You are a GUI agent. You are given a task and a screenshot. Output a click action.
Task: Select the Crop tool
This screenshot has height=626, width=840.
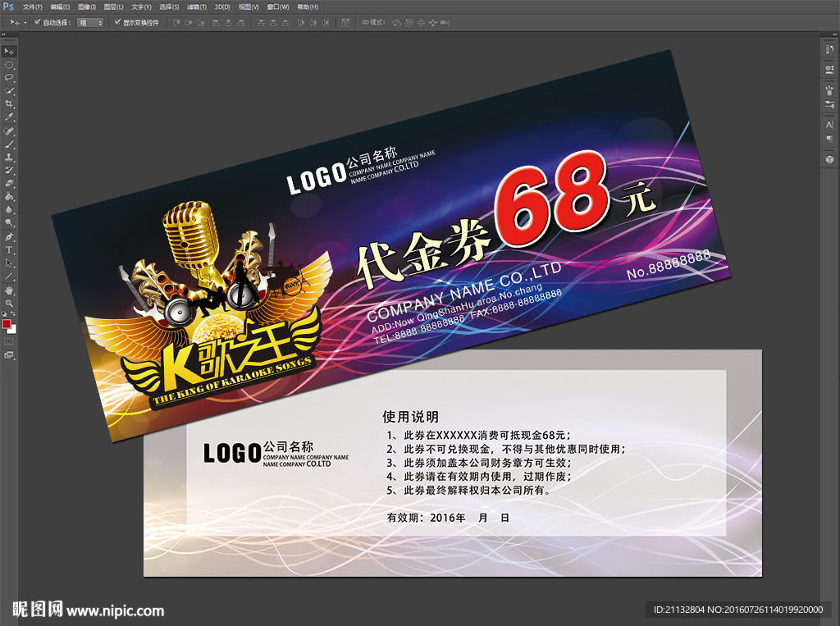pos(9,104)
